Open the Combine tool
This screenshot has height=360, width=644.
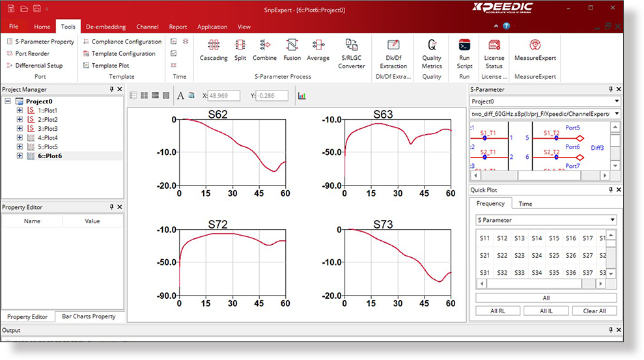point(264,45)
